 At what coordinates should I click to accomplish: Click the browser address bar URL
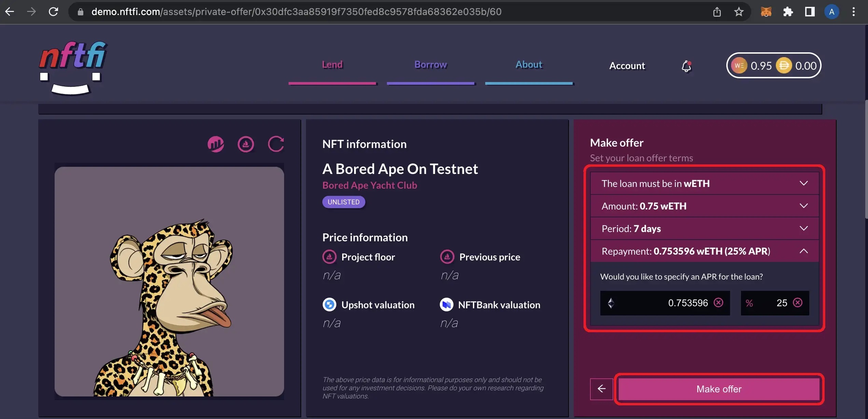(x=296, y=12)
